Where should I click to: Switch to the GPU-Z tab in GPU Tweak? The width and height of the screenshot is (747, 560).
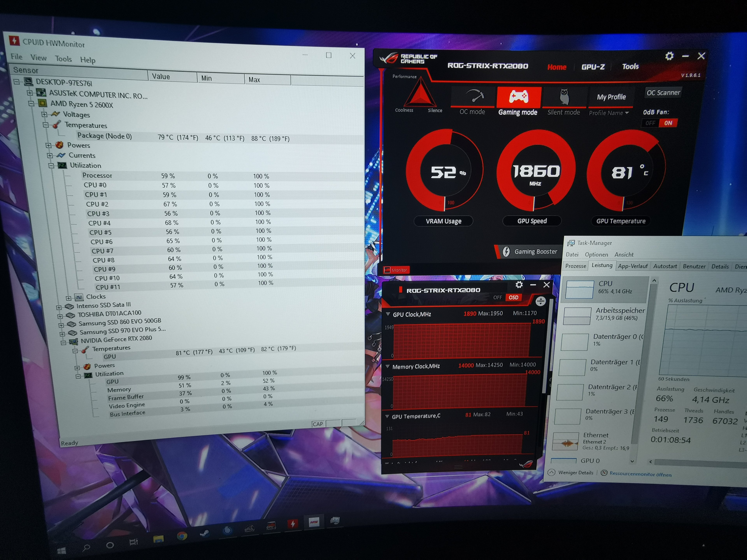pyautogui.click(x=593, y=67)
